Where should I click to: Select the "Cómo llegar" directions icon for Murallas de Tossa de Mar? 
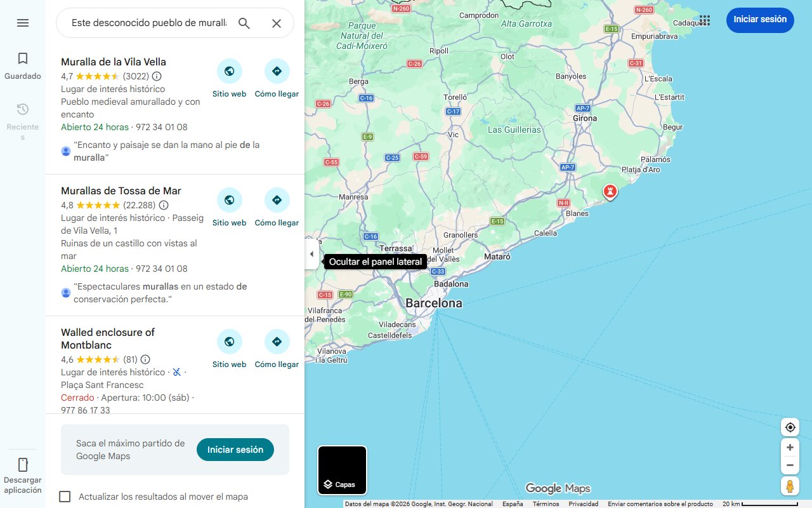click(x=277, y=199)
